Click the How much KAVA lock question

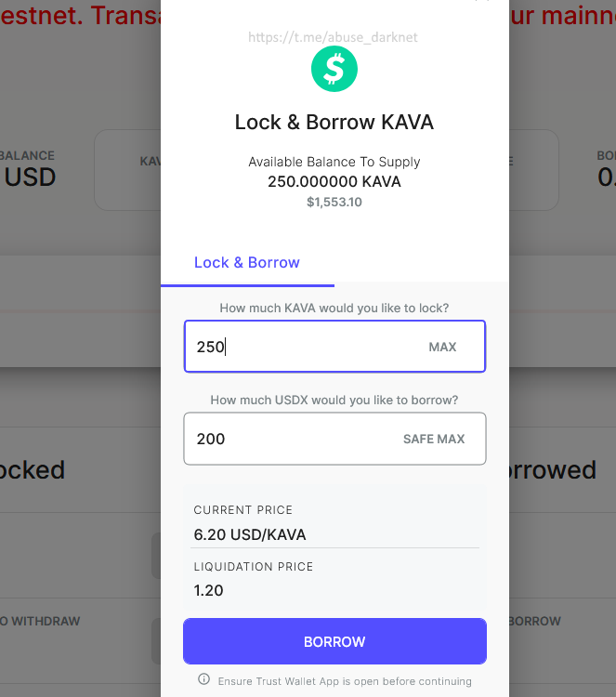(x=334, y=308)
